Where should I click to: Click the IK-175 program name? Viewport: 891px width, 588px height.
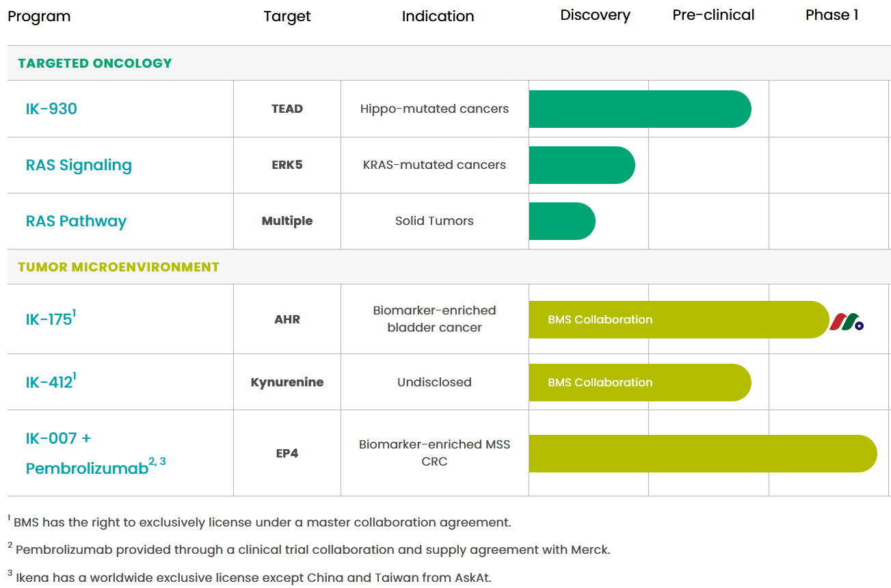(49, 319)
